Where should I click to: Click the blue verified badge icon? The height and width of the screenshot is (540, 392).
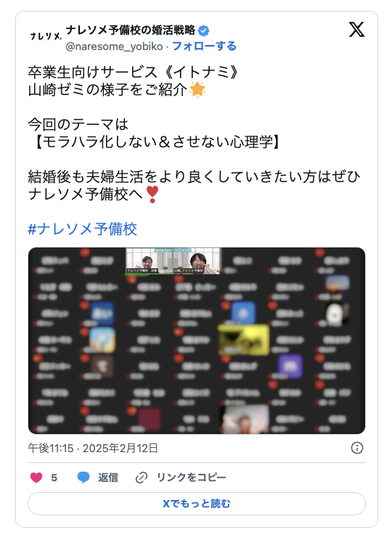point(203,30)
